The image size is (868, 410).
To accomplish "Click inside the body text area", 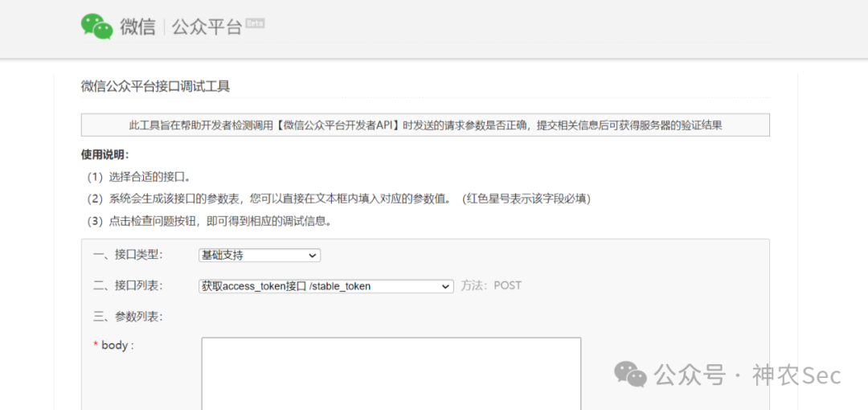I will pos(391,373).
